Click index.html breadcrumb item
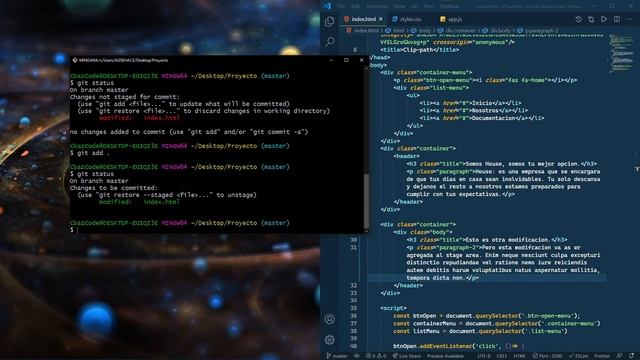640x360 pixels. pyautogui.click(x=362, y=31)
